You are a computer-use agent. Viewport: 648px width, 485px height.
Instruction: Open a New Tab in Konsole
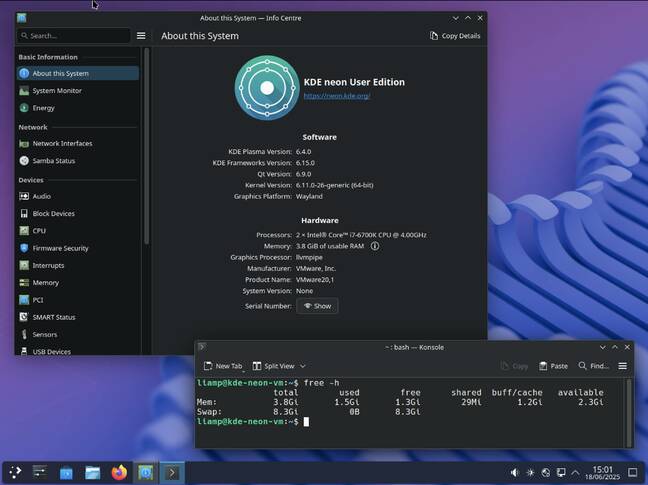click(223, 366)
